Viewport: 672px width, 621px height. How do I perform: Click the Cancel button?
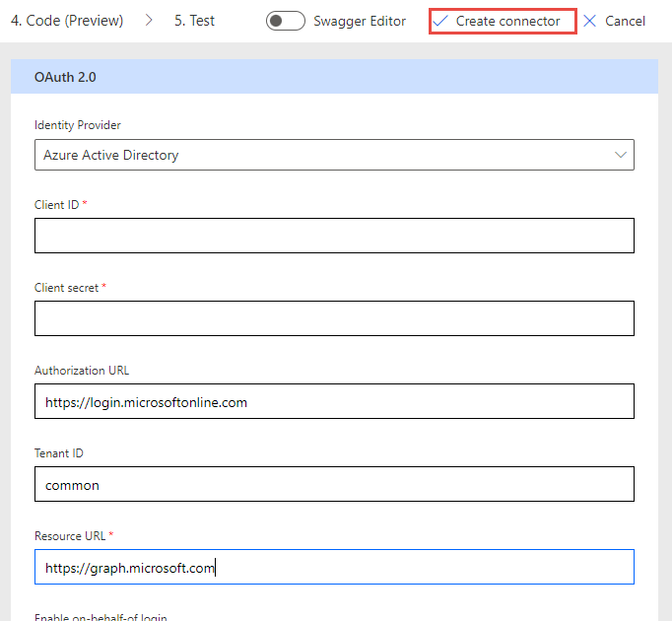pos(614,21)
